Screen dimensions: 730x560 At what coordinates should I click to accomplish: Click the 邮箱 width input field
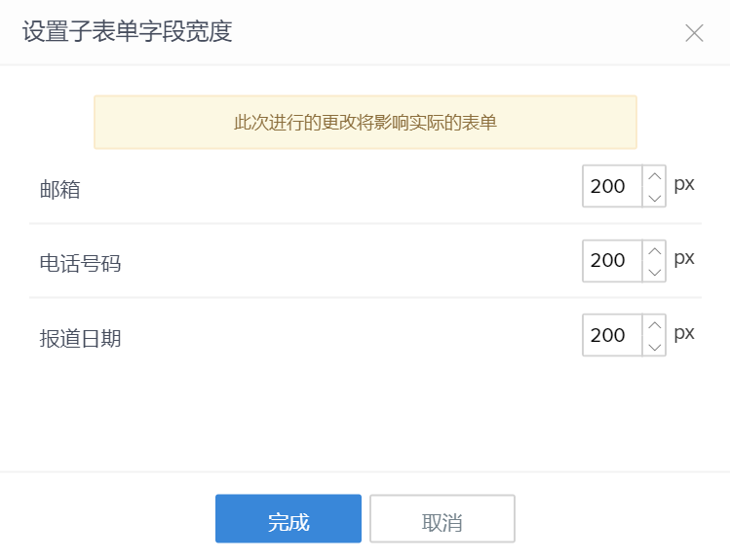[612, 186]
